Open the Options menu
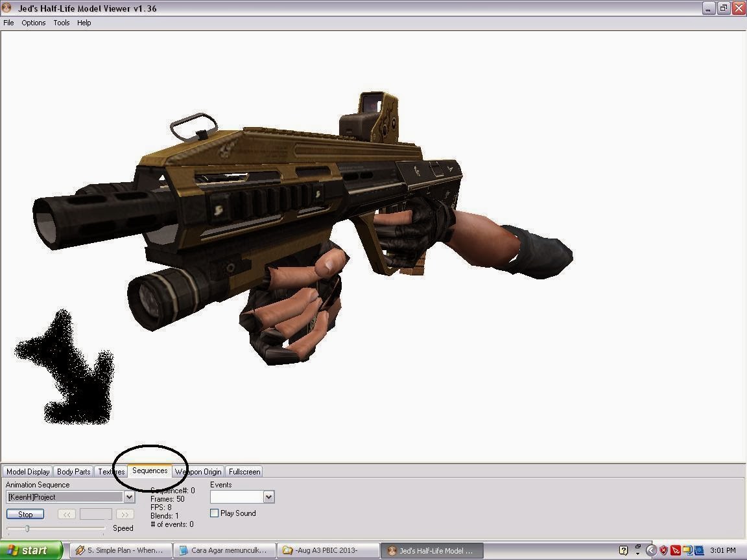Viewport: 747px width, 560px height. click(33, 23)
